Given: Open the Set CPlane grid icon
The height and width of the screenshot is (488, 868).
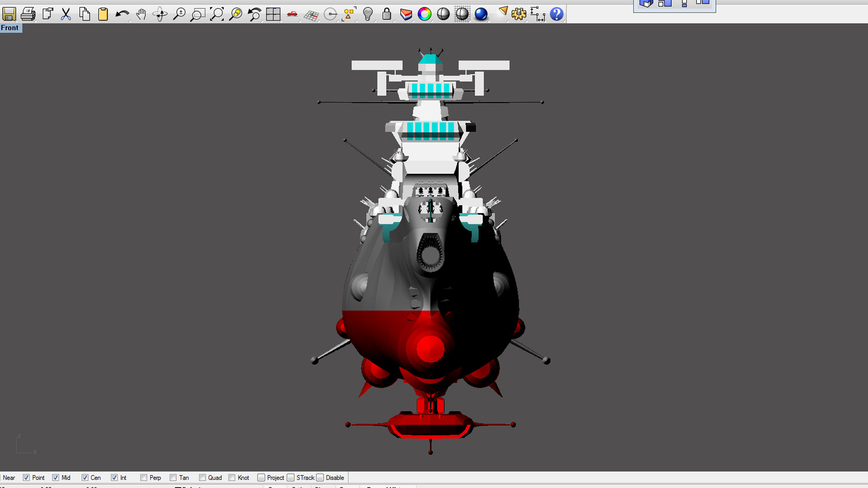Looking at the screenshot, I should tap(311, 15).
